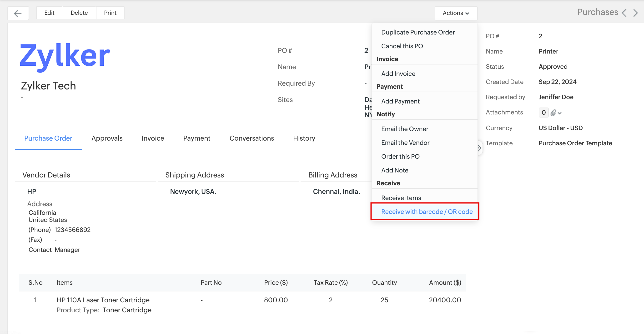Screen dimensions: 644x334
Task: Open the Invoice tab
Action: (152, 138)
